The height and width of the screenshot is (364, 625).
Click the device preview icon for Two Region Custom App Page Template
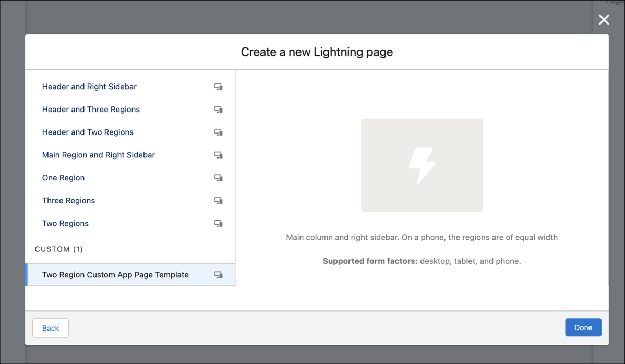[219, 274]
